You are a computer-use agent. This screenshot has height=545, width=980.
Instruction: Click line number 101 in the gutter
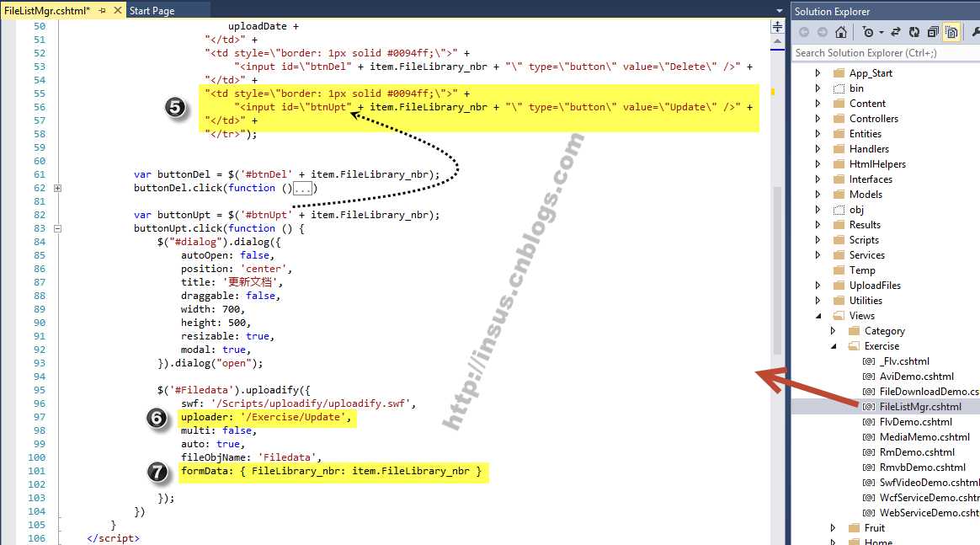tap(37, 471)
